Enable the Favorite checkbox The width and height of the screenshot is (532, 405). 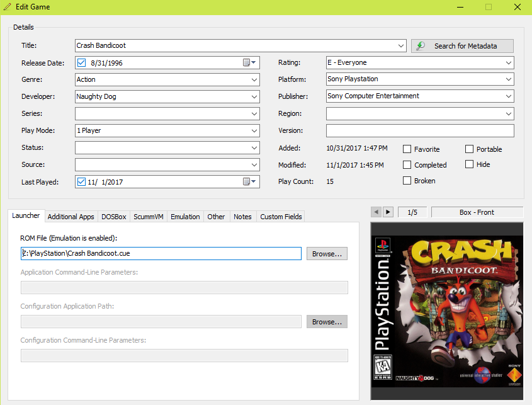[407, 149]
